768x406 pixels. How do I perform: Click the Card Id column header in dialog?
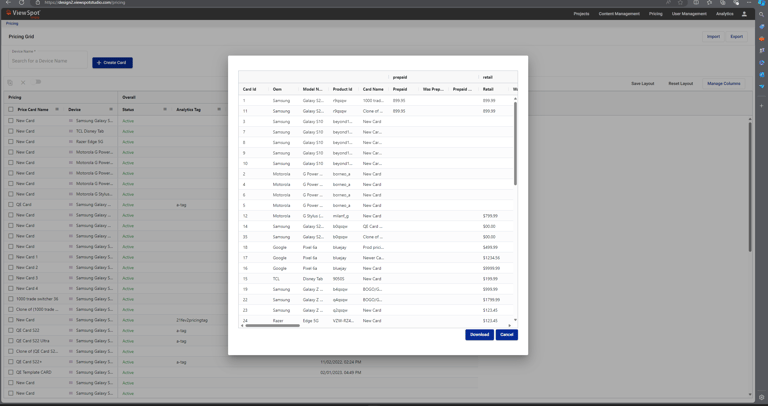pos(249,89)
